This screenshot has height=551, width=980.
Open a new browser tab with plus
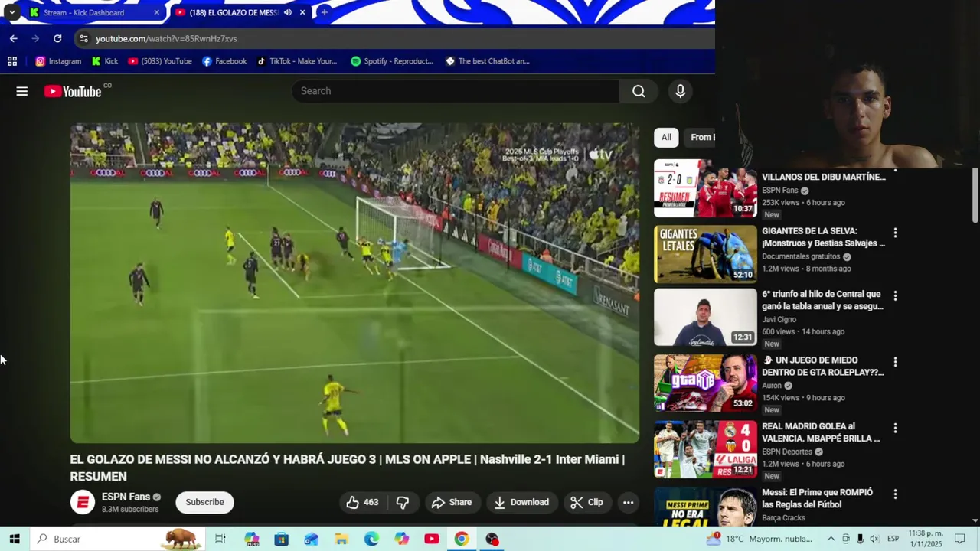point(325,12)
